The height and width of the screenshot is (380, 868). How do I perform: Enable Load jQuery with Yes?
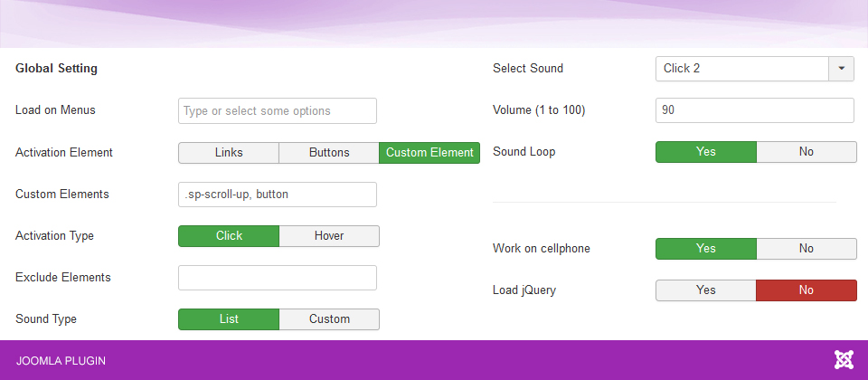point(706,290)
